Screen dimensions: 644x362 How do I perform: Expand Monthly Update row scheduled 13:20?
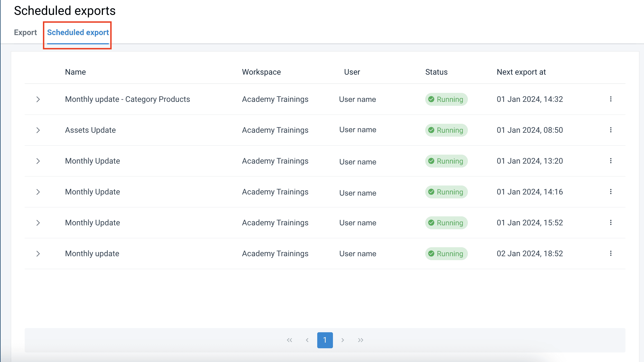(38, 161)
